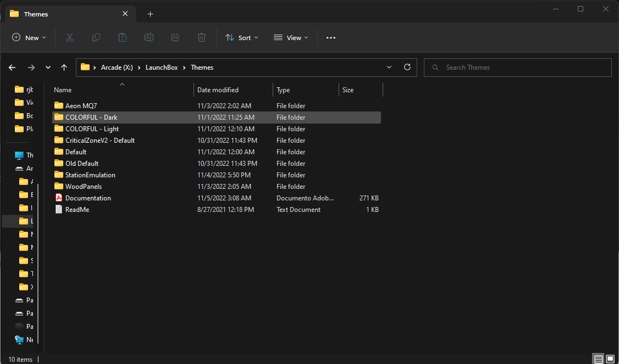Switch to large thumbnails view icon
This screenshot has width=619, height=364.
pyautogui.click(x=610, y=359)
